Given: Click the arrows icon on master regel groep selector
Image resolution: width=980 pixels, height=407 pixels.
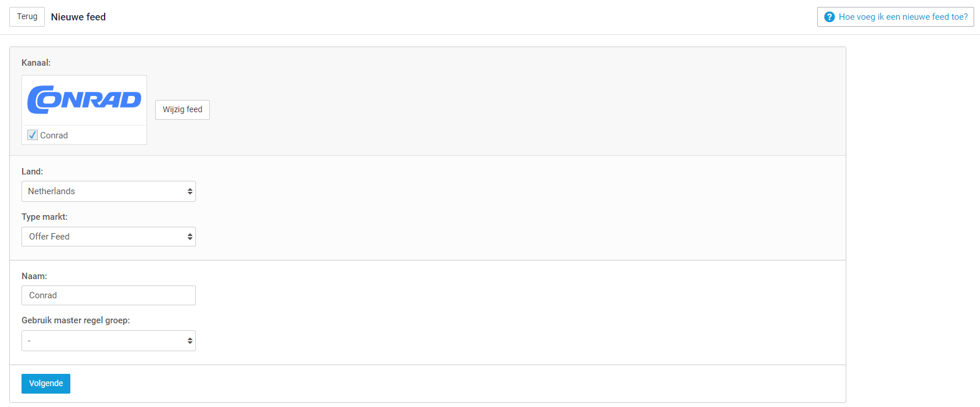Looking at the screenshot, I should [189, 341].
